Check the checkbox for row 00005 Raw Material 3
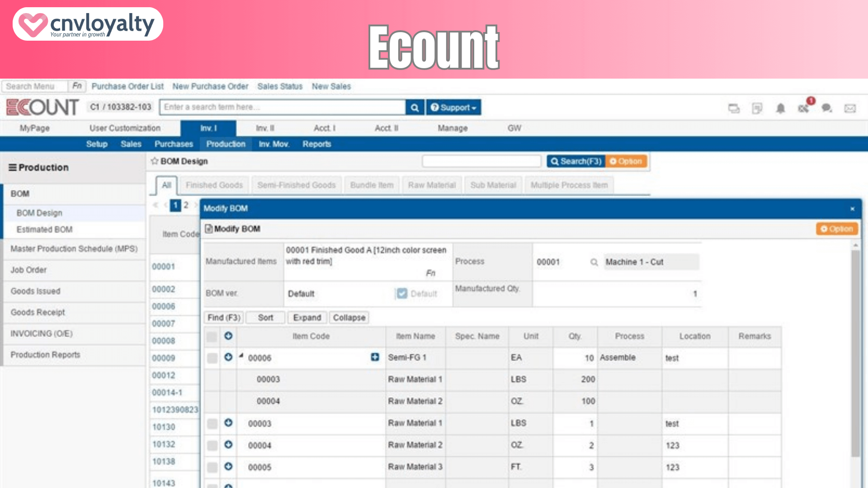The image size is (868, 488). [212, 467]
